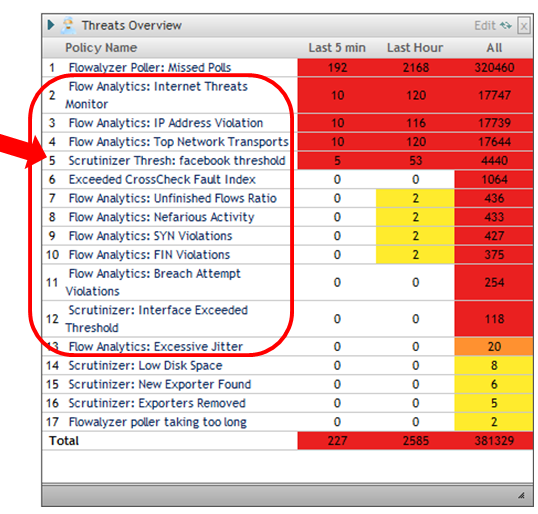Sort by the Last Hour column header
The height and width of the screenshot is (514, 538).
tap(415, 48)
